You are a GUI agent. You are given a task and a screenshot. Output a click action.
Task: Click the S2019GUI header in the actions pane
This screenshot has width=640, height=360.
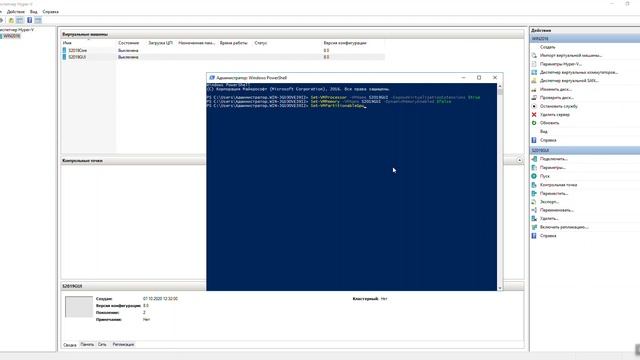click(585, 150)
